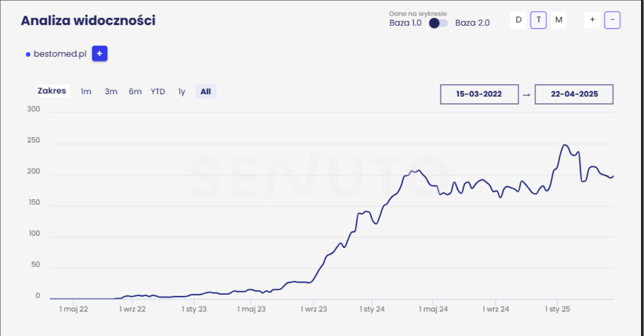Select monthly granularity M button
This screenshot has width=644, height=336.
click(x=558, y=20)
